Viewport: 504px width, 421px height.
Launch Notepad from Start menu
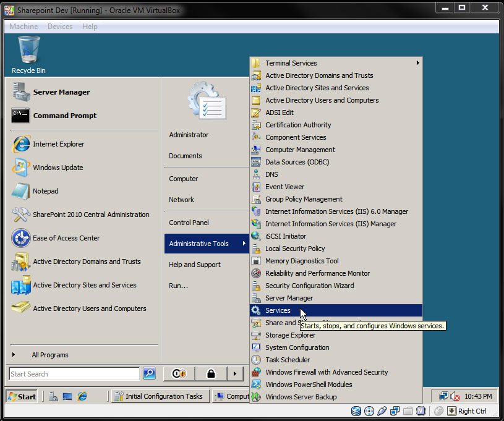84,191
